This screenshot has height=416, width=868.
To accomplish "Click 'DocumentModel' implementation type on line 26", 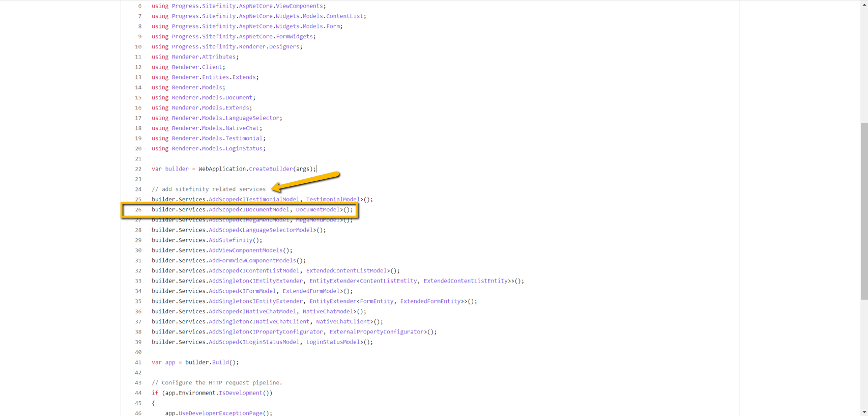I will pyautogui.click(x=318, y=210).
